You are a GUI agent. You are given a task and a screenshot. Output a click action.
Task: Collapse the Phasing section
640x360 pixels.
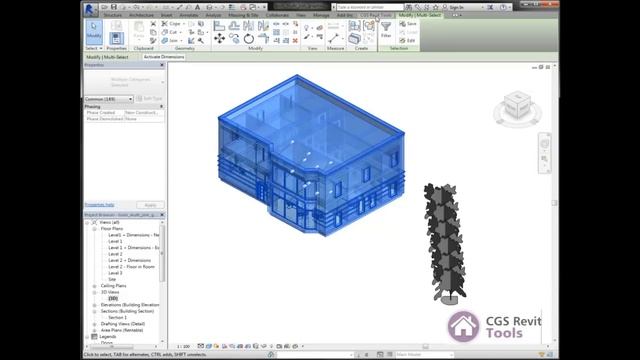161,107
